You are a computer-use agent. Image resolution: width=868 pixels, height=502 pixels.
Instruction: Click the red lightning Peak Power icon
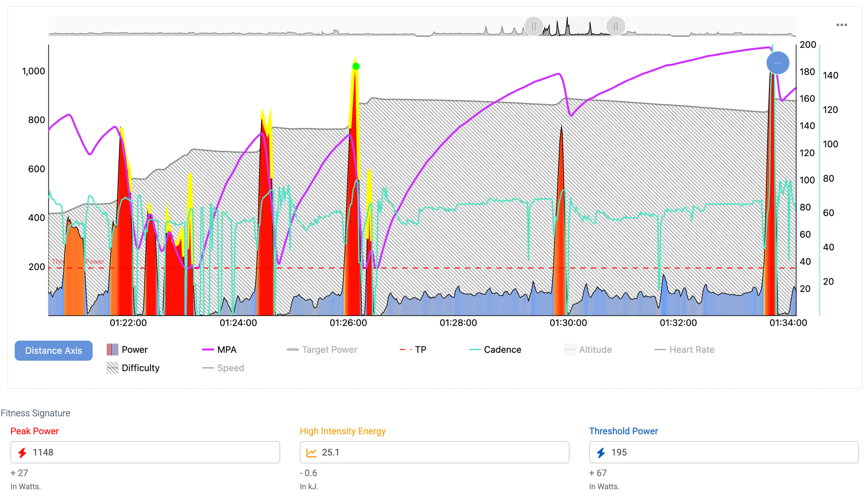tap(22, 453)
